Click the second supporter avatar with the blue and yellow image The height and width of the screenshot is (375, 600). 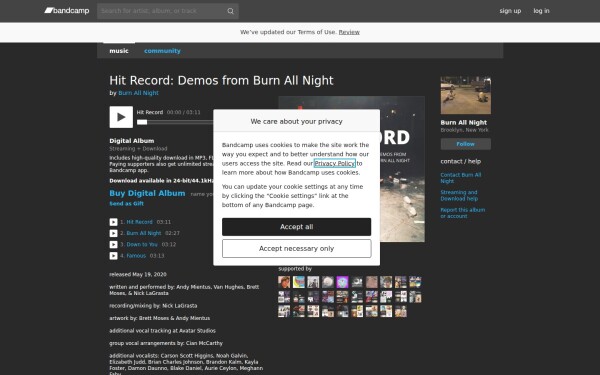click(298, 282)
